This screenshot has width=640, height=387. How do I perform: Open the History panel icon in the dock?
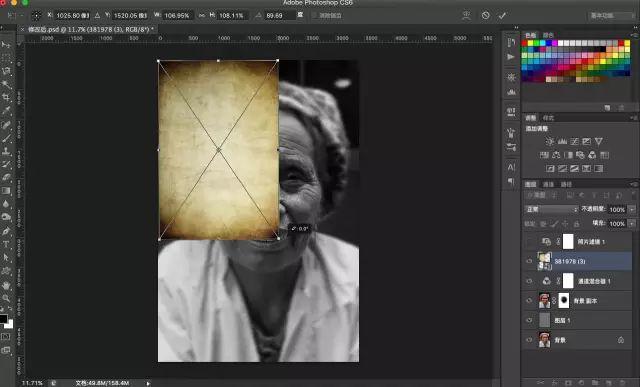click(x=511, y=43)
